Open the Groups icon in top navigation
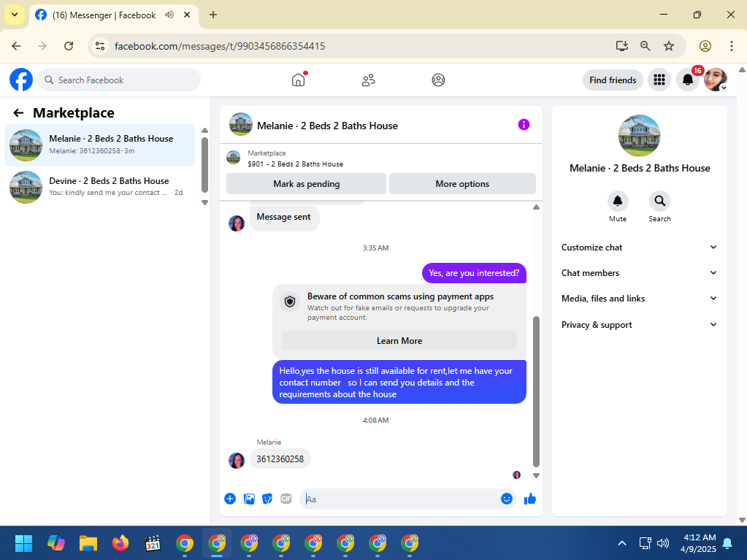 coord(438,80)
